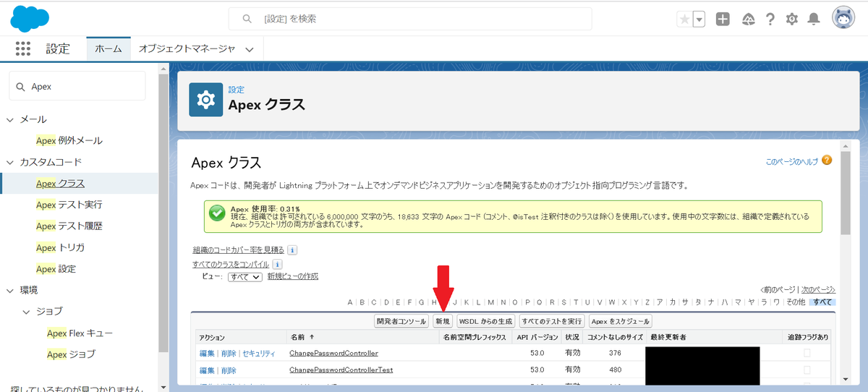
Task: Go to 次のページ link
Action: coord(818,289)
